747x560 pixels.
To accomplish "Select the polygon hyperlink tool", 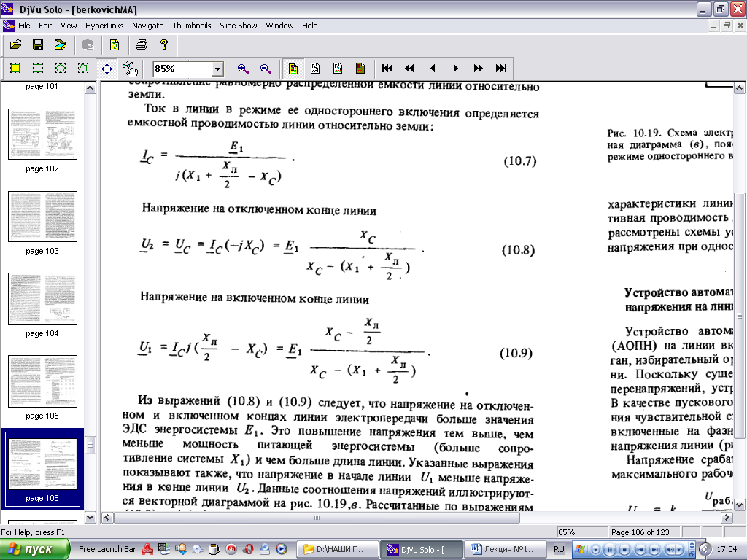I will (x=83, y=69).
